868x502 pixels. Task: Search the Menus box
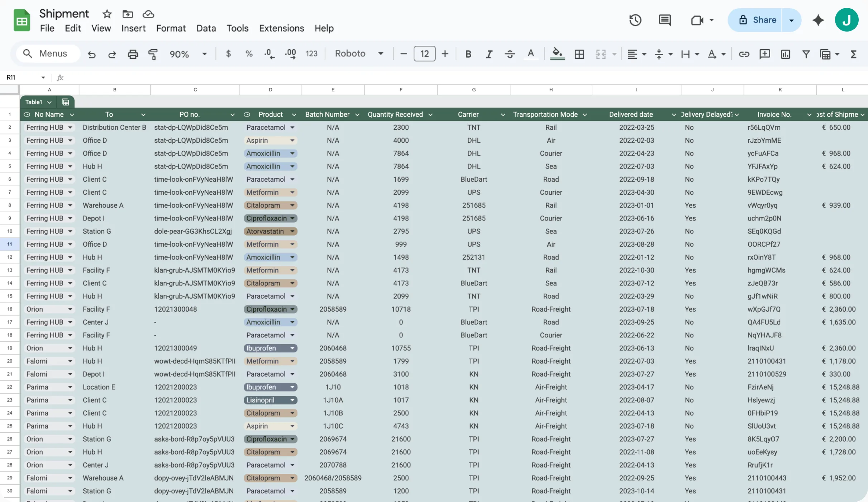[x=48, y=54]
